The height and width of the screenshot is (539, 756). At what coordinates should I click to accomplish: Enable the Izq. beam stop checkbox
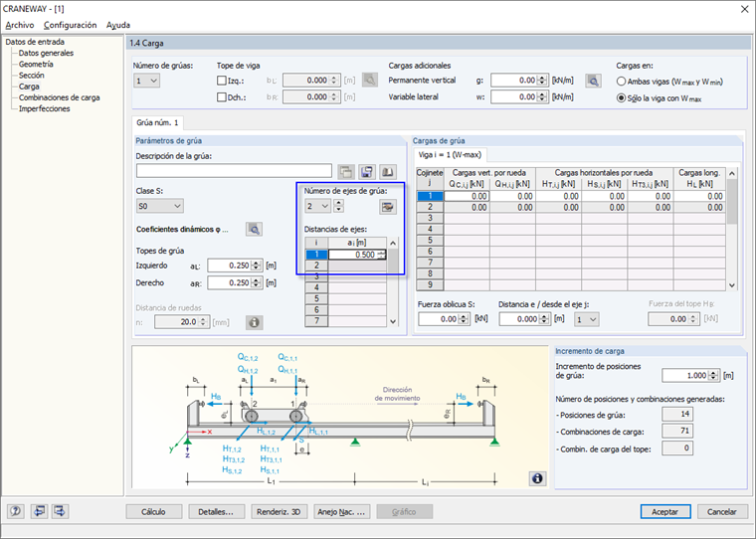(x=222, y=81)
